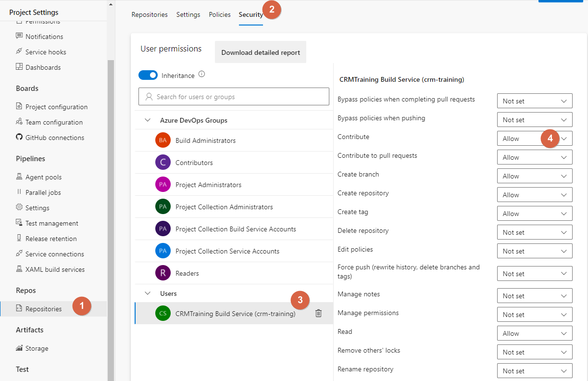Open Remove others' locks dropdown
588x381 pixels.
tap(535, 352)
